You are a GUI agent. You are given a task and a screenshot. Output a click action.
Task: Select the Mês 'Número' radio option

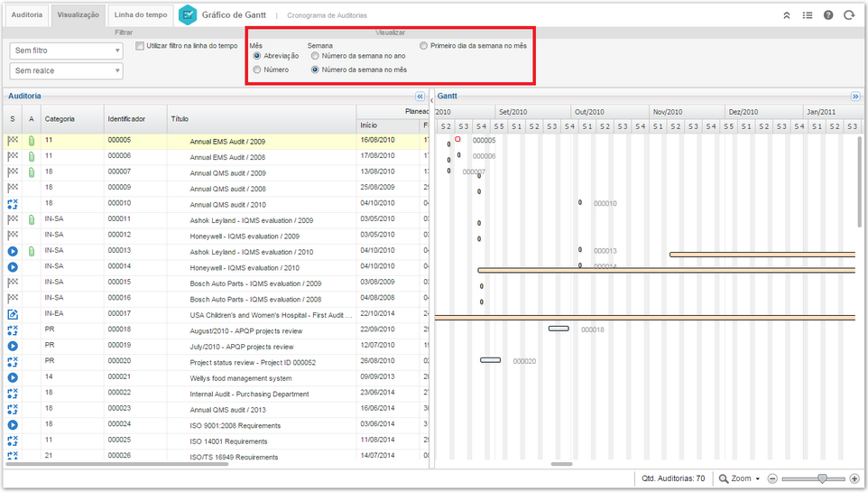(x=257, y=70)
